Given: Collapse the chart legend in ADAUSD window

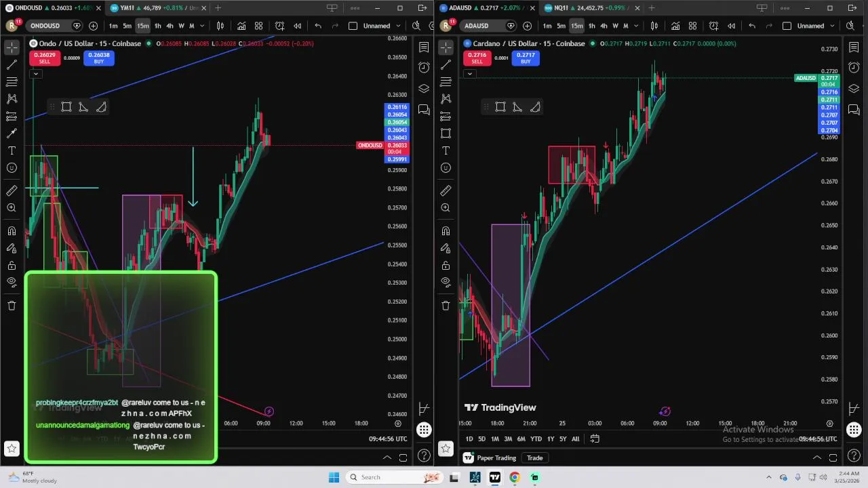Looking at the screenshot, I should click(x=469, y=73).
